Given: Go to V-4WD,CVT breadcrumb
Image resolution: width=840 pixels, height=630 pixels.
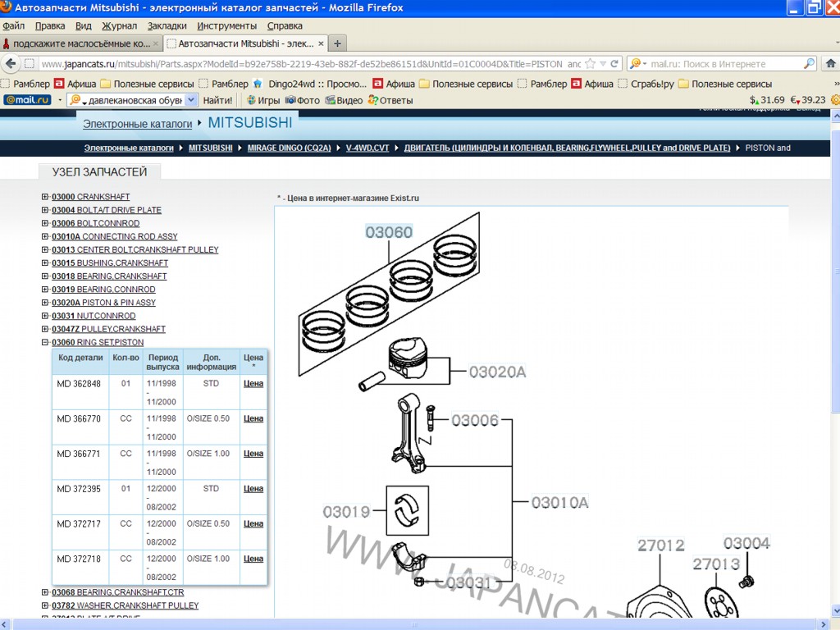Looking at the screenshot, I should click(367, 148).
